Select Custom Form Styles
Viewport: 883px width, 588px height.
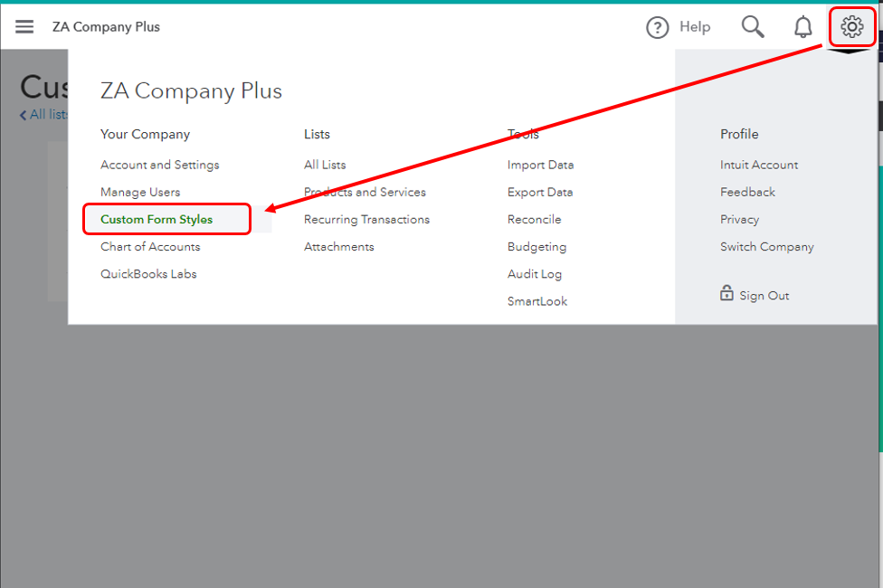click(x=157, y=219)
